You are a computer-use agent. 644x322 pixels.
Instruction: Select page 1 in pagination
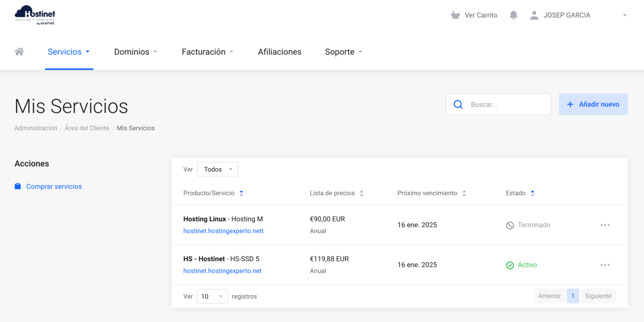573,296
